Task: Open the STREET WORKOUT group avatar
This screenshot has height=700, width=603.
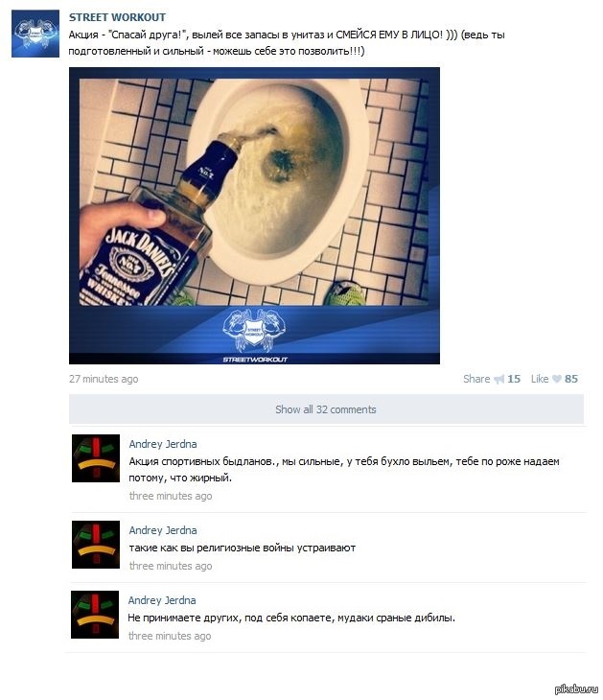Action: click(35, 34)
